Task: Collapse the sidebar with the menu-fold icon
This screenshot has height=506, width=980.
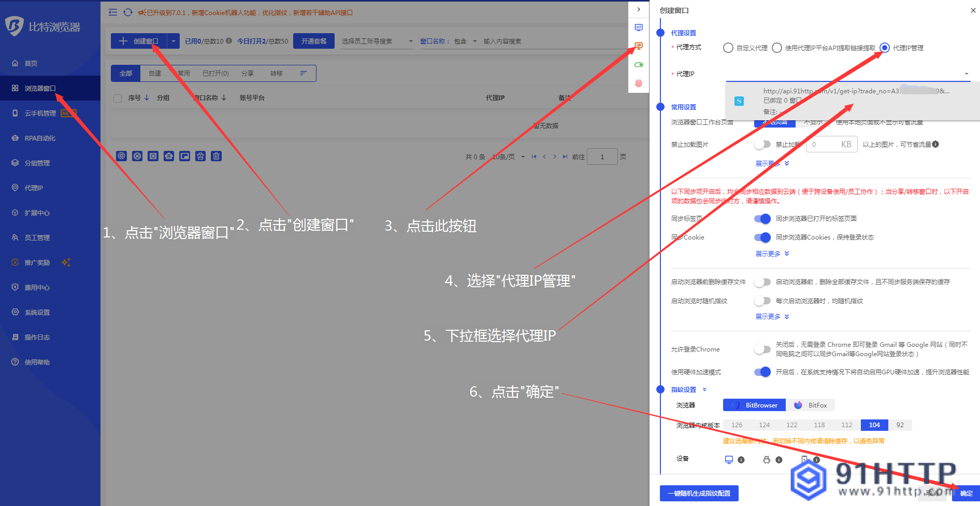Action: 113,12
